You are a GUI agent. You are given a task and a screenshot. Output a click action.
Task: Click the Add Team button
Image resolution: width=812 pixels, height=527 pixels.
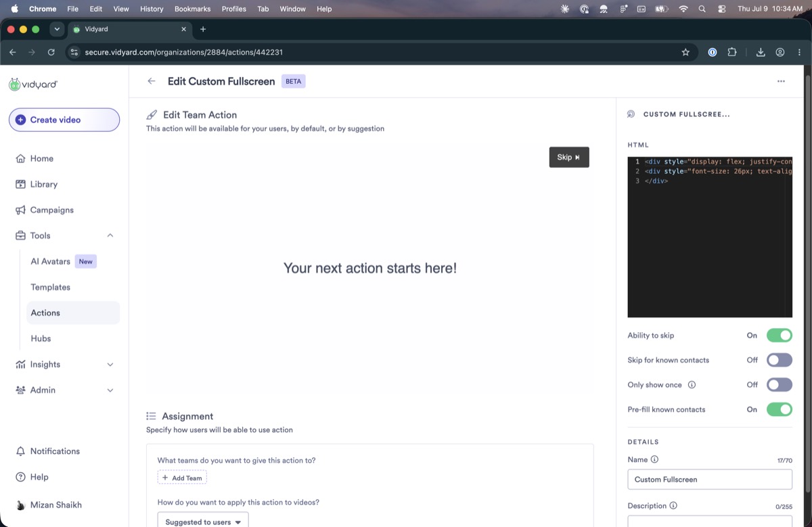click(182, 478)
